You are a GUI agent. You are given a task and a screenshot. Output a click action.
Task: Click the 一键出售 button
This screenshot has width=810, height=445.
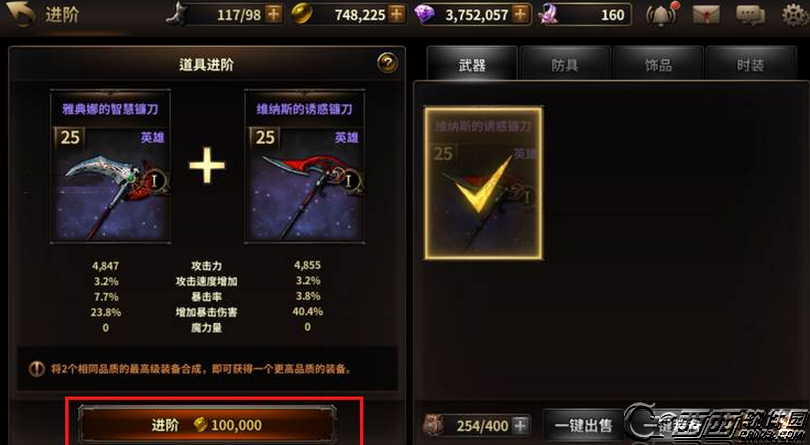584,425
